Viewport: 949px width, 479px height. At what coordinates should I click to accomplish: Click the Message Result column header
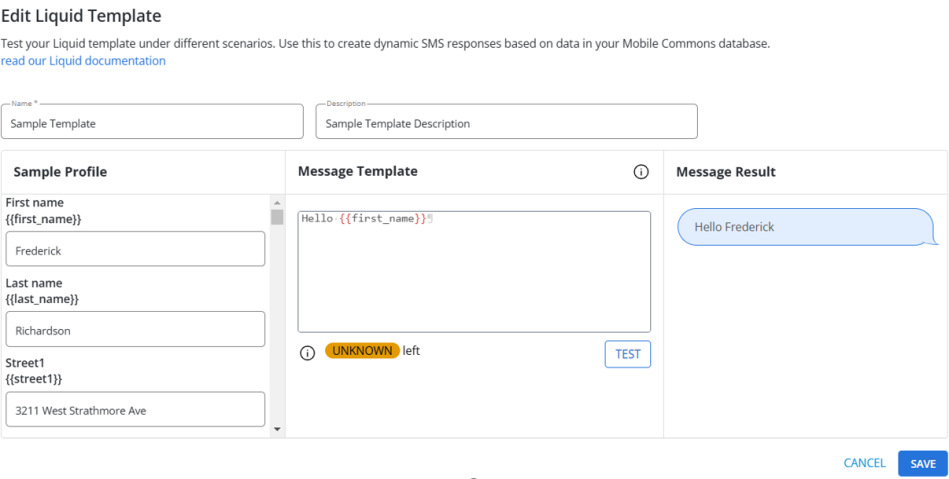[x=725, y=172]
